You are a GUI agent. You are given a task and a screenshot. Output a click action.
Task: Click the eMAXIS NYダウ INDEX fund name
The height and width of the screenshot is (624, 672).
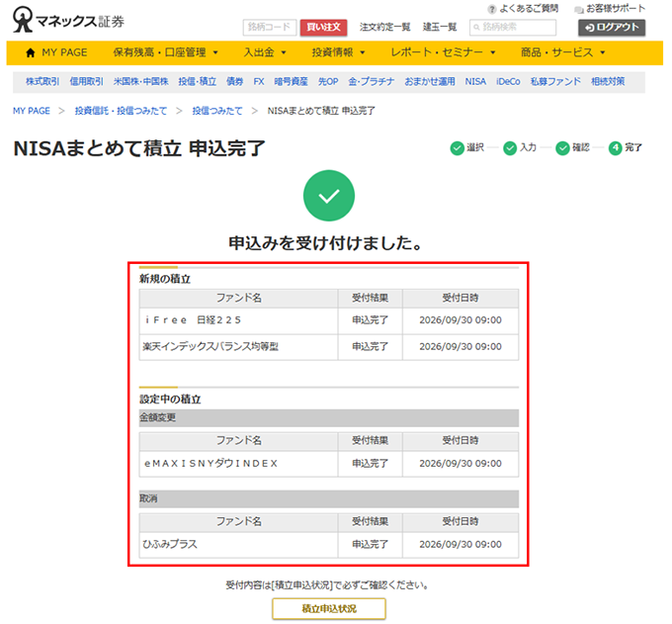[210, 464]
